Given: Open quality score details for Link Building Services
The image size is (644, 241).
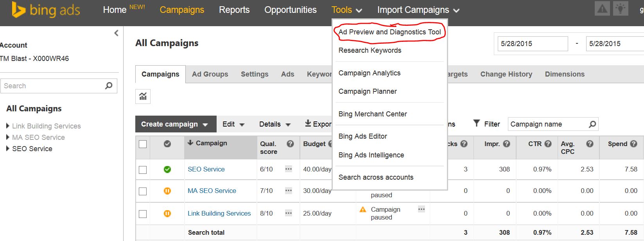Looking at the screenshot, I should click(289, 213).
